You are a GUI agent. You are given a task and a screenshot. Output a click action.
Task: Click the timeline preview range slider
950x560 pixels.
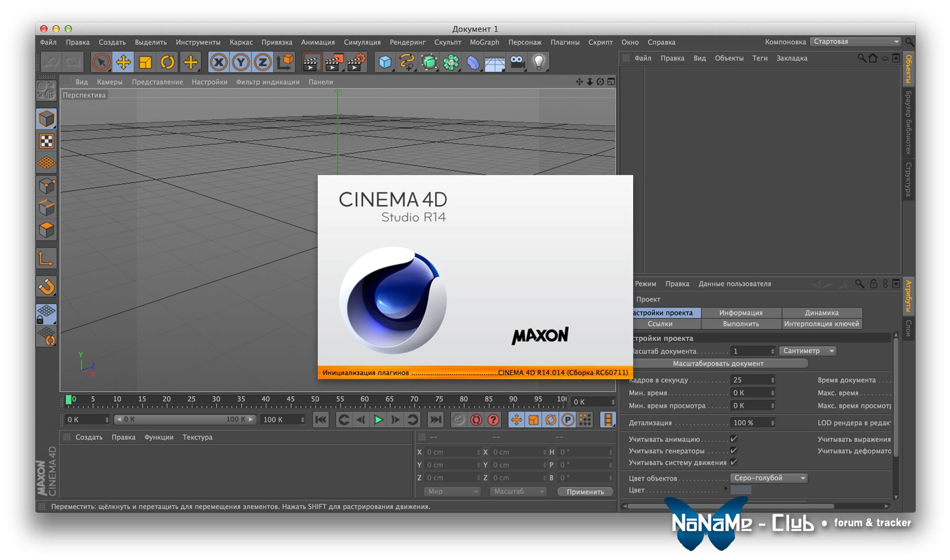[185, 420]
